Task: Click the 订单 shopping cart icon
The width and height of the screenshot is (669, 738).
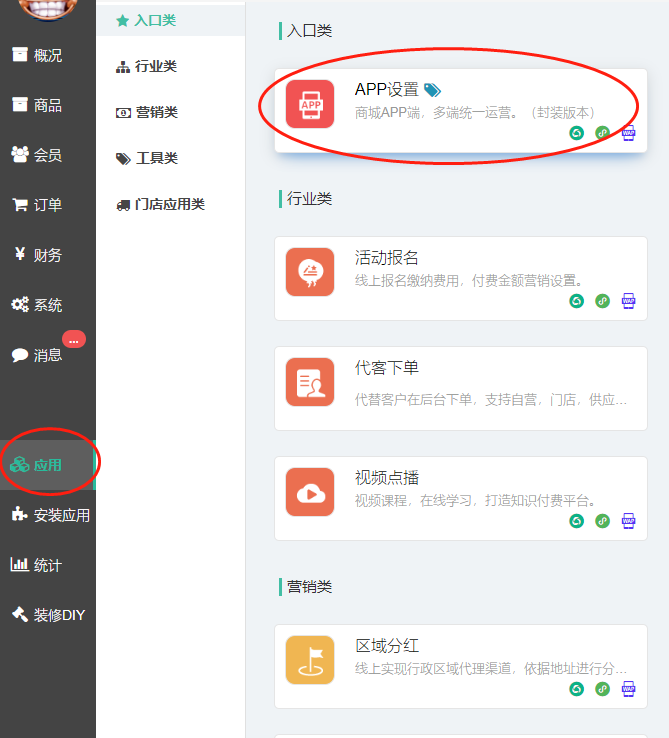Action: pos(20,204)
